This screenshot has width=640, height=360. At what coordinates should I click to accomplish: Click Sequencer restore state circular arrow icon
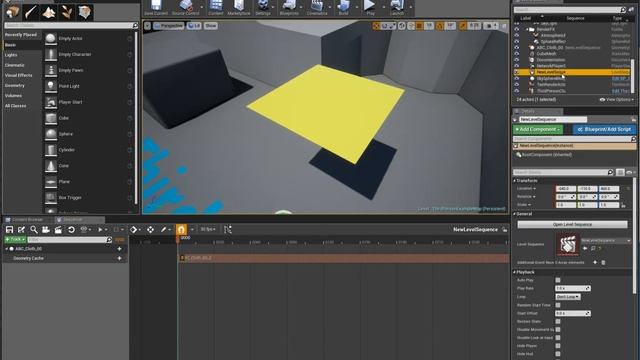[x=71, y=230]
